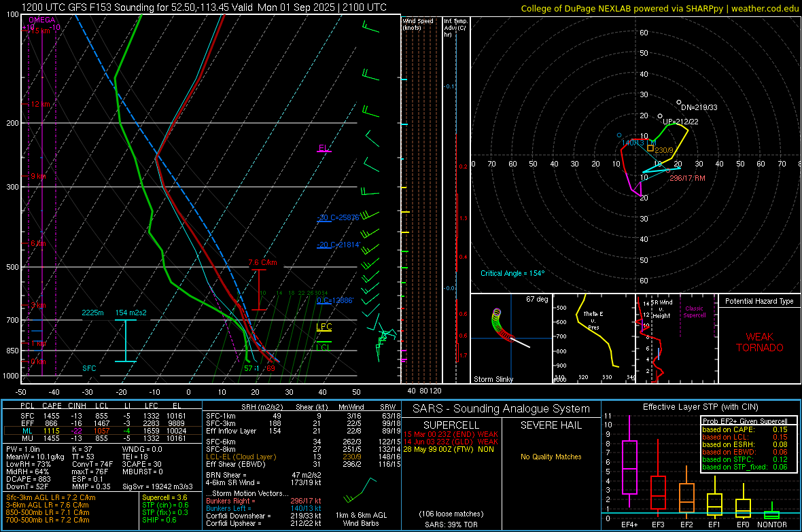Open the Theta-E v. Pres inset panel
Viewport: 802px width, 532px height.
(x=594, y=338)
